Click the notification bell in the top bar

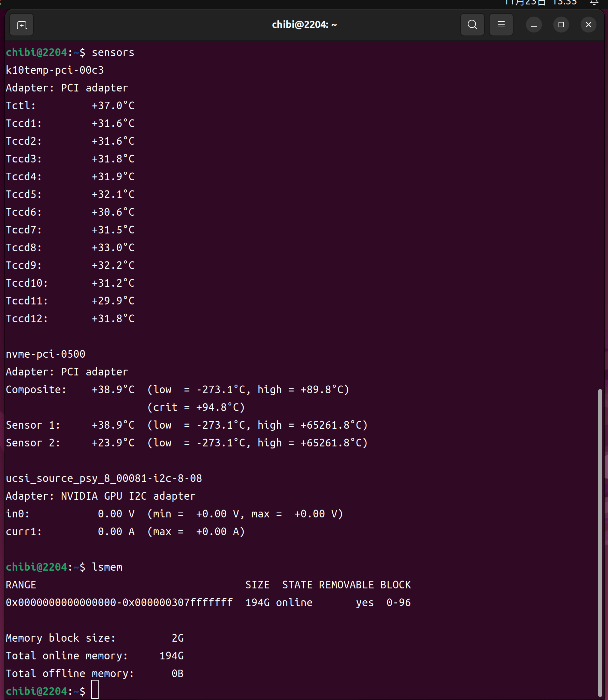click(x=594, y=2)
